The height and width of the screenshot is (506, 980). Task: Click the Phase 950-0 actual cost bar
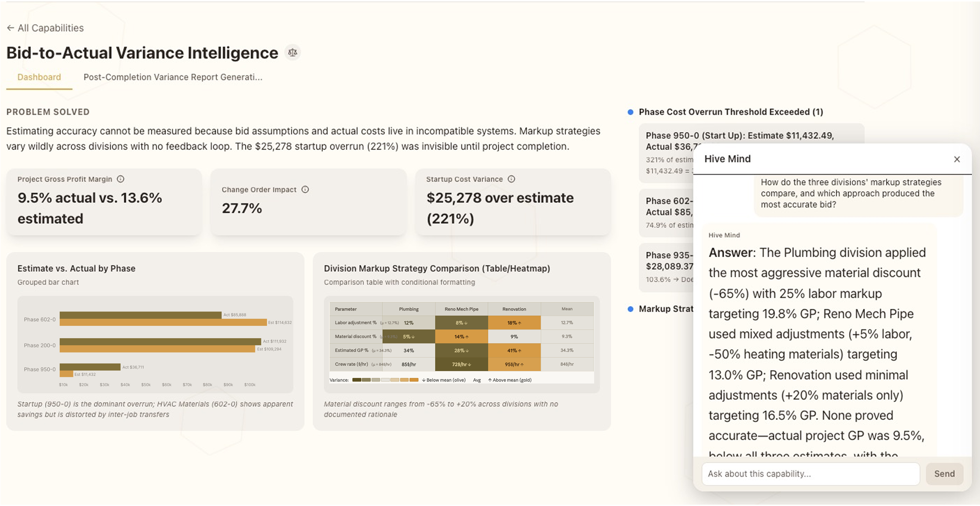[x=90, y=367]
